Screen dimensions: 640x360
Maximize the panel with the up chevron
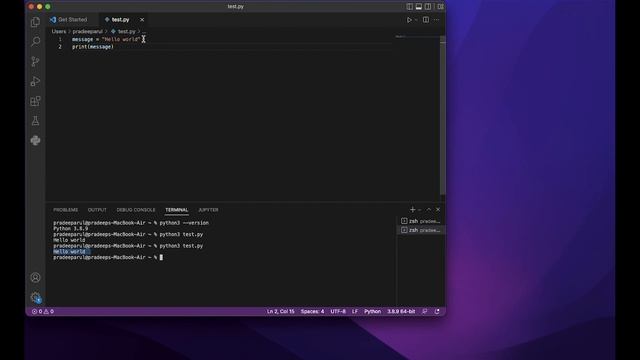point(429,209)
